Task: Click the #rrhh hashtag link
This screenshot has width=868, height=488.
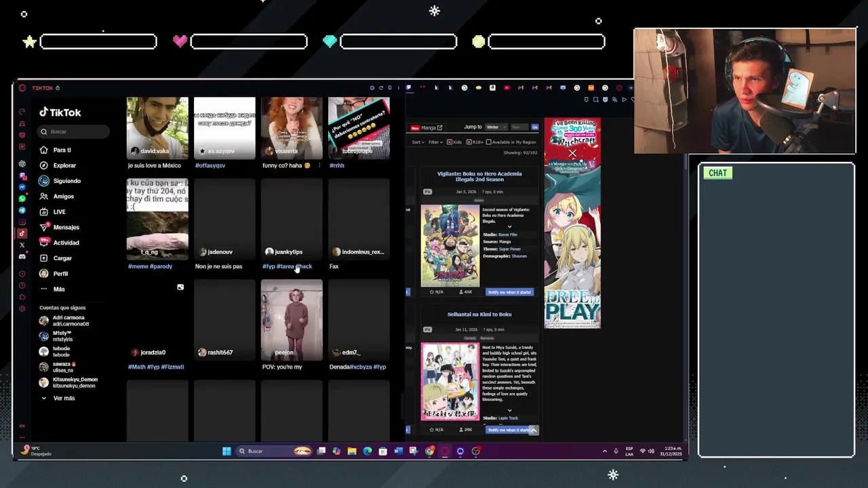Action: pyautogui.click(x=337, y=165)
